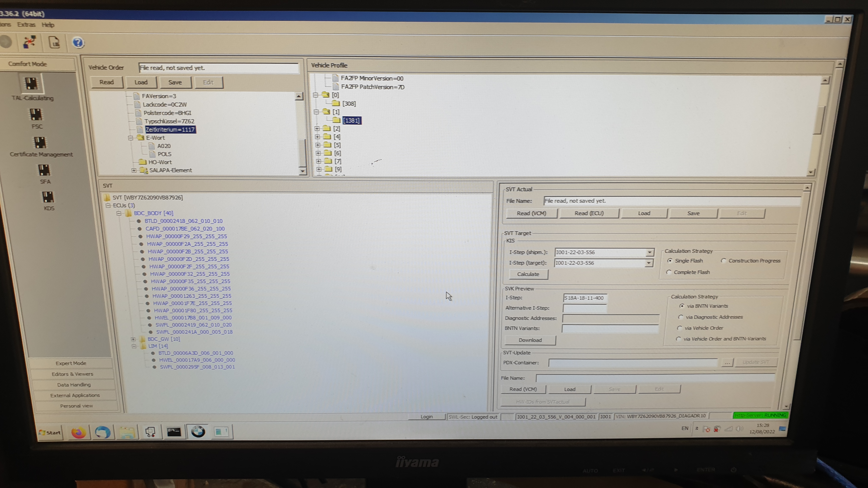
Task: Open the TAL-Calculating module icon
Action: coord(31,84)
